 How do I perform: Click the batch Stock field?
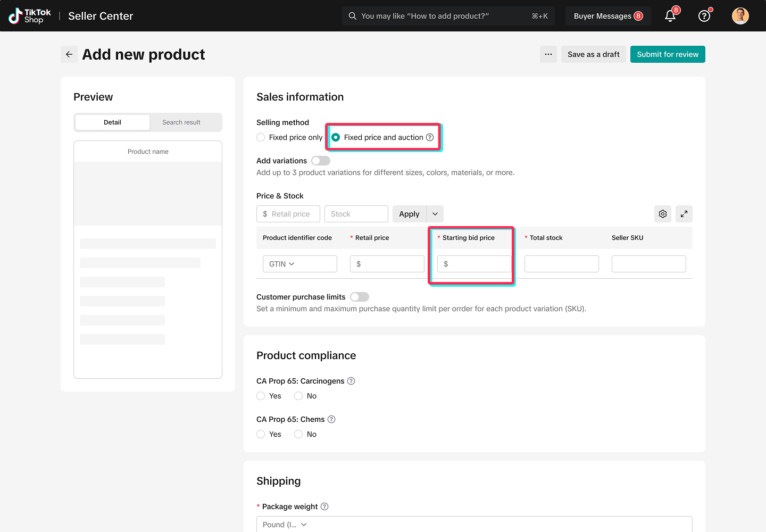tap(356, 214)
